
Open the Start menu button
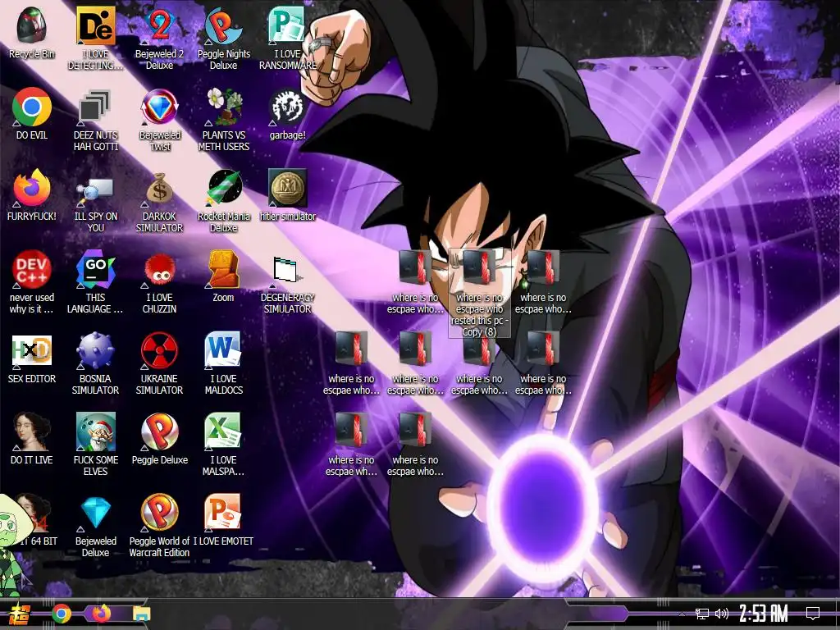(x=21, y=614)
